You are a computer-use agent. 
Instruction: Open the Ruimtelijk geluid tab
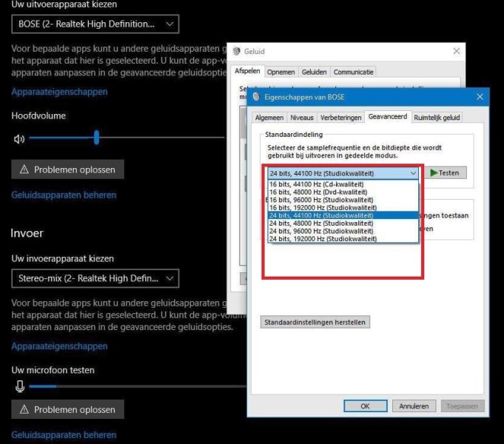pos(437,117)
